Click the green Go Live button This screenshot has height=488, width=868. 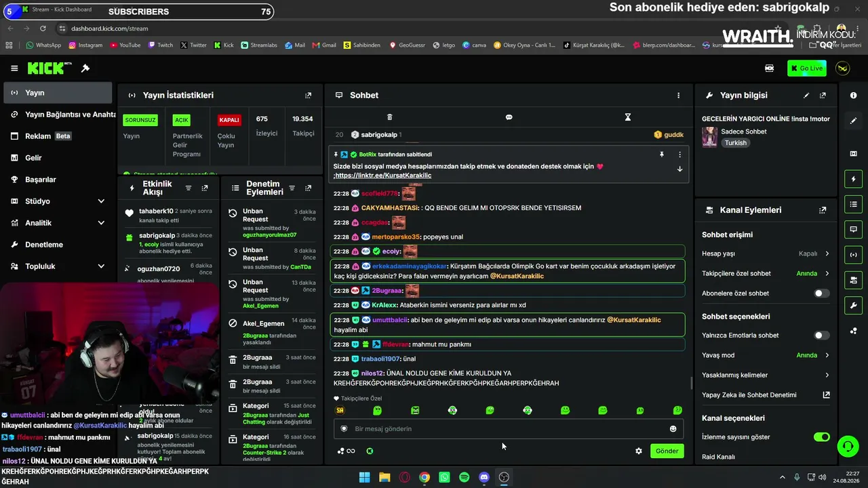coord(807,68)
